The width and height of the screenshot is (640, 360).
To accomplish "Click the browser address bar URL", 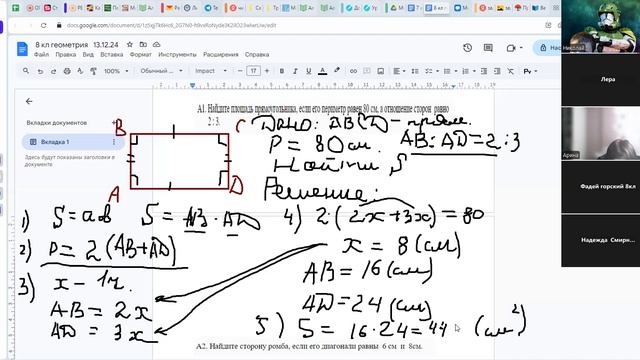I will pyautogui.click(x=171, y=25).
